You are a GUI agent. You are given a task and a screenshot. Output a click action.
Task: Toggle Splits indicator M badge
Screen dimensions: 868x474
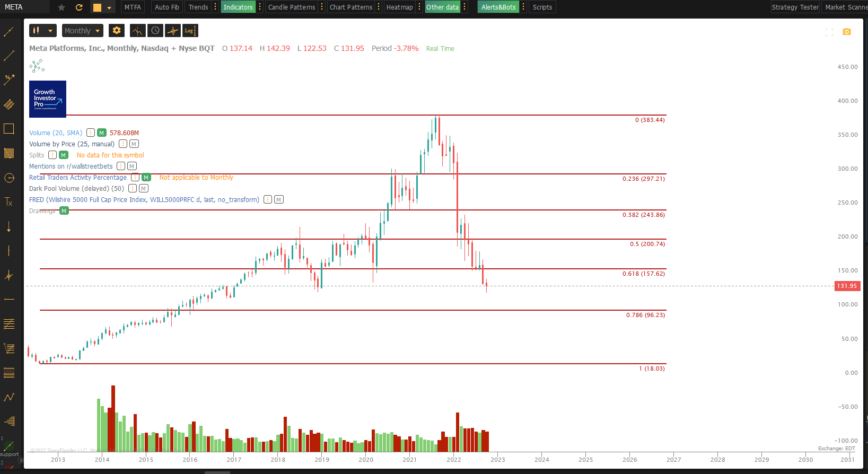coord(64,155)
